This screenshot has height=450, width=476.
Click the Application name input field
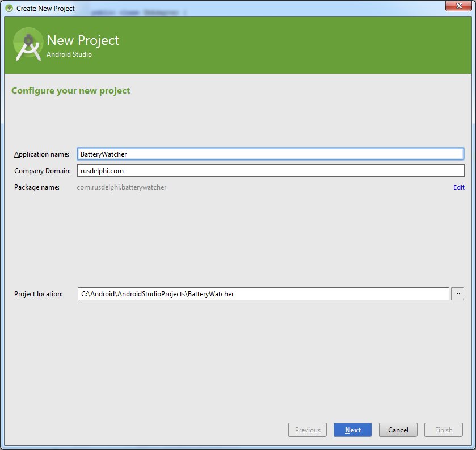pos(271,154)
